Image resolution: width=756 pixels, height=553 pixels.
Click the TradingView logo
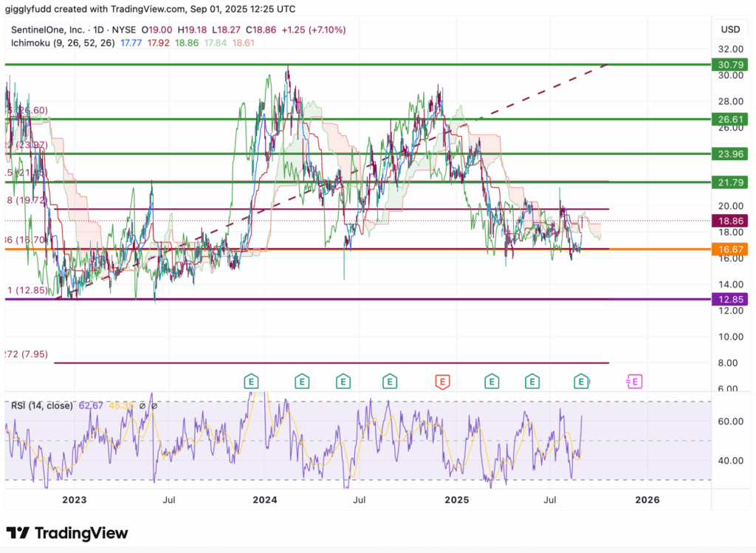coord(67,533)
